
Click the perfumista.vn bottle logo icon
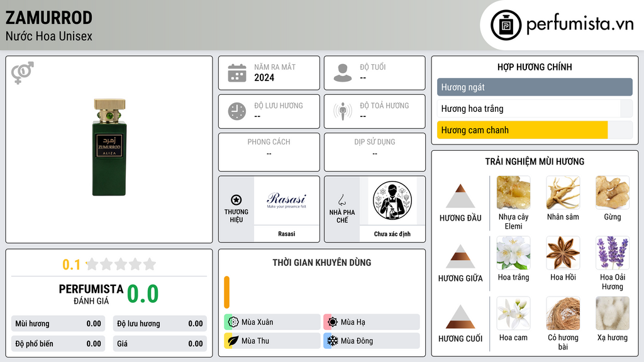pos(506,25)
